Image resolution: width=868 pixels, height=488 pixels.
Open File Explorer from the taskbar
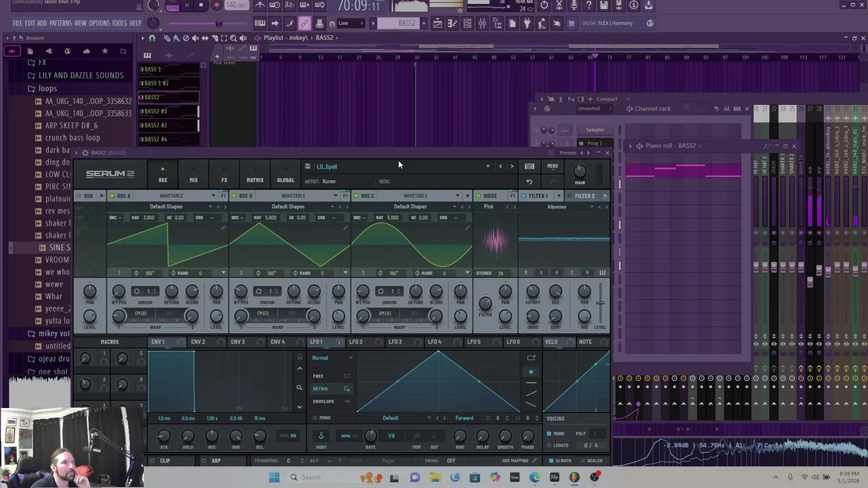(x=435, y=477)
